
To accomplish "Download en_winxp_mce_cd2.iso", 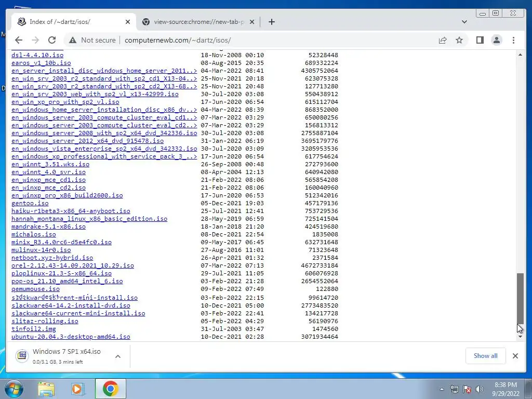I will (48, 188).
